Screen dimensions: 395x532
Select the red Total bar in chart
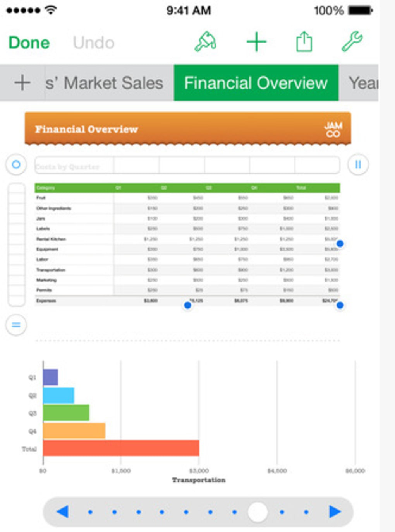coord(121,448)
